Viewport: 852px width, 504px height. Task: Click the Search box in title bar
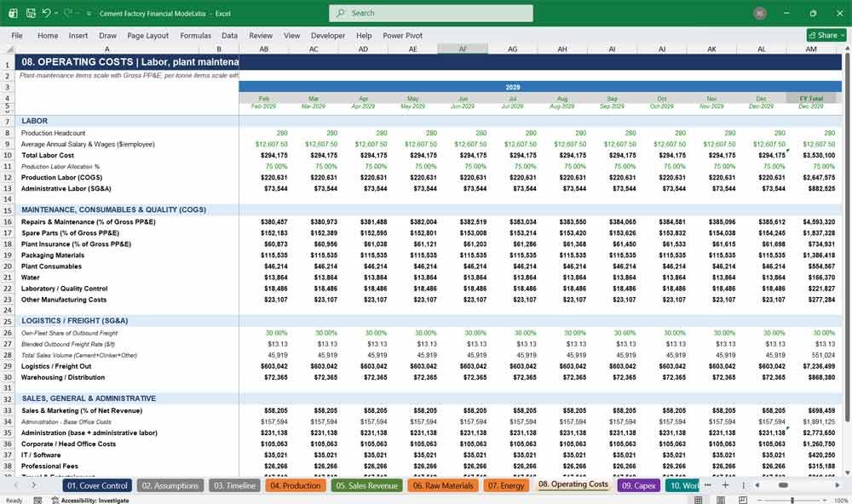coord(430,13)
